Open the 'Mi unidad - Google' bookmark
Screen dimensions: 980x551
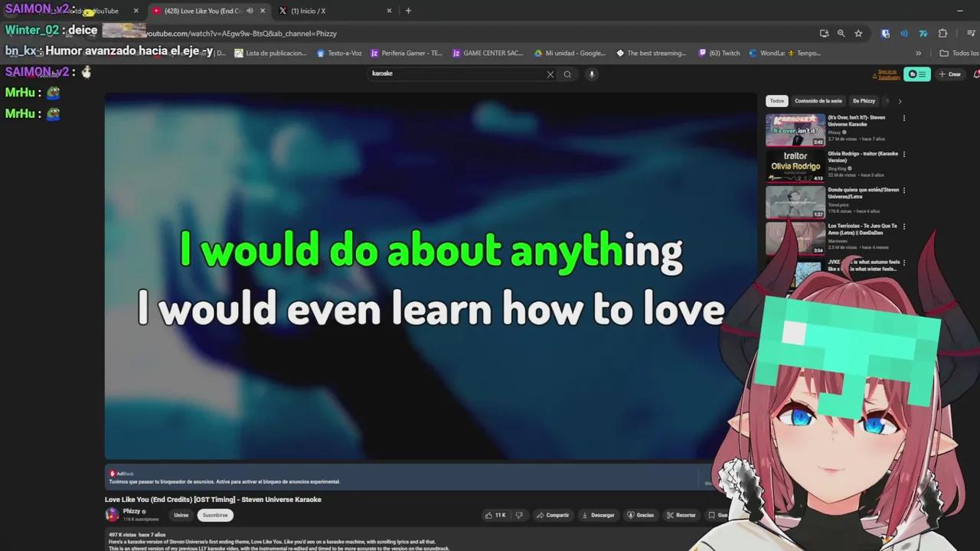(570, 54)
